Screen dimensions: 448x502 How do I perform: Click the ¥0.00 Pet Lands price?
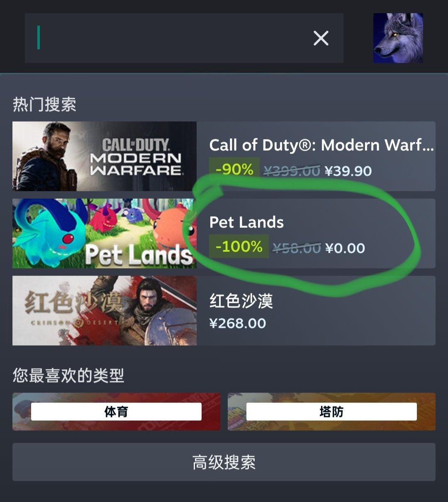[x=345, y=248]
